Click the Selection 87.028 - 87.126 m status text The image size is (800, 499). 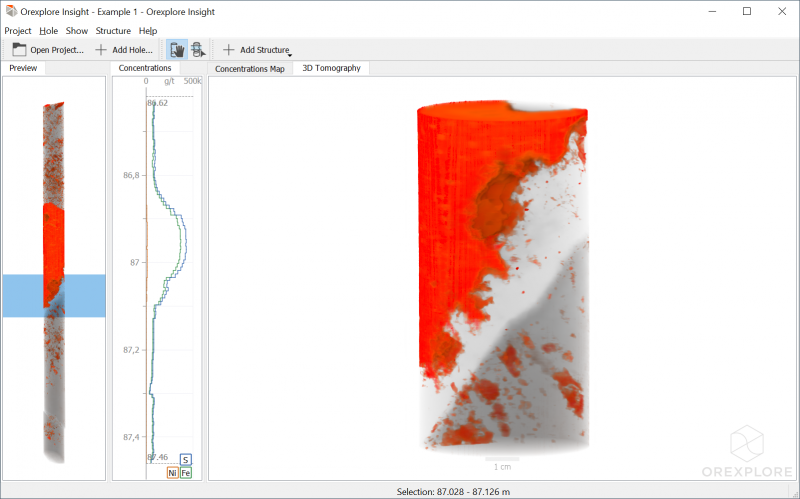tap(454, 492)
